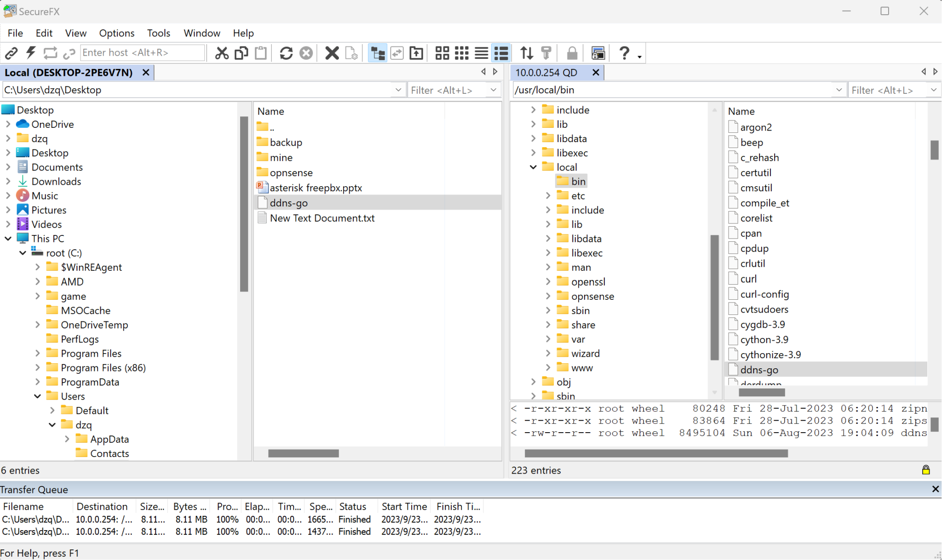Screen dimensions: 942x560
Task: Open the Tools menu
Action: [158, 33]
